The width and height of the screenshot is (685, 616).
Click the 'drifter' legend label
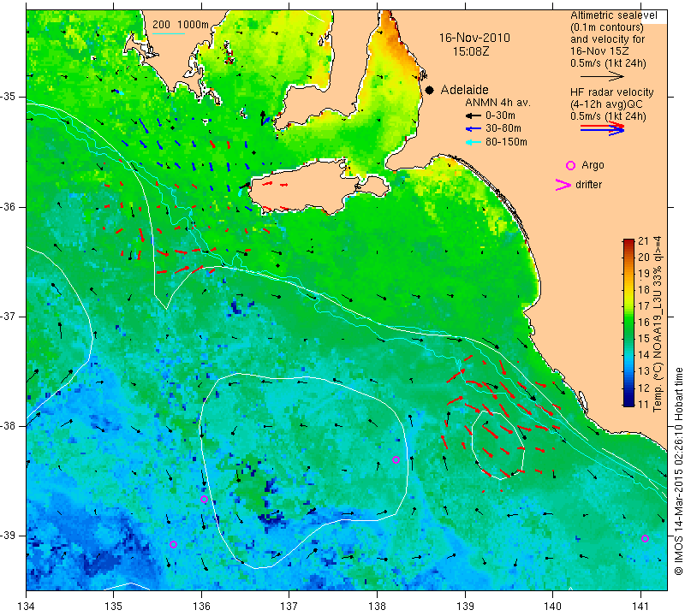(588, 185)
